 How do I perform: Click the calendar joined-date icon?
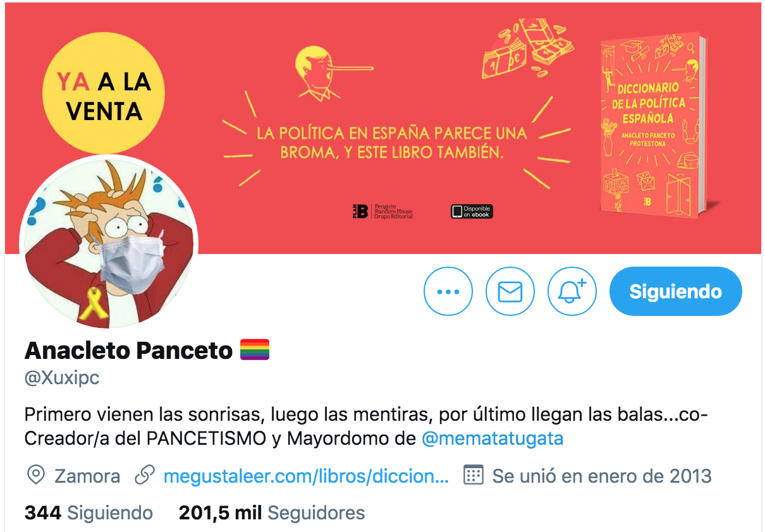pos(473,475)
